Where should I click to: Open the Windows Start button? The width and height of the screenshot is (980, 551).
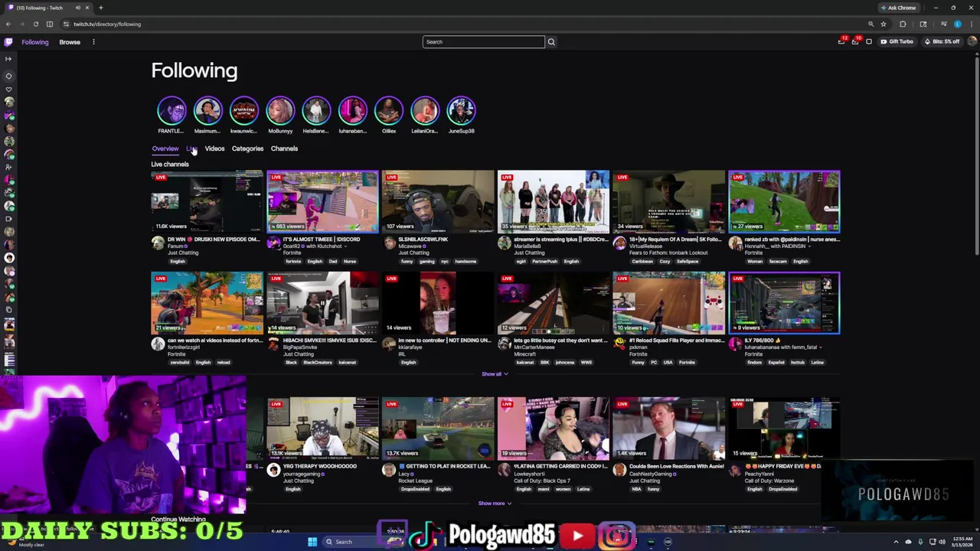pos(312,542)
